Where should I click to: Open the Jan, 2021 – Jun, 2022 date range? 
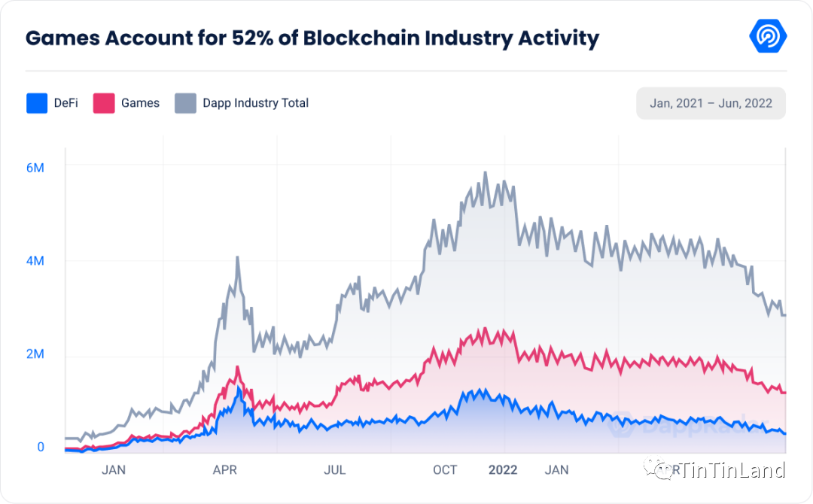click(x=711, y=103)
